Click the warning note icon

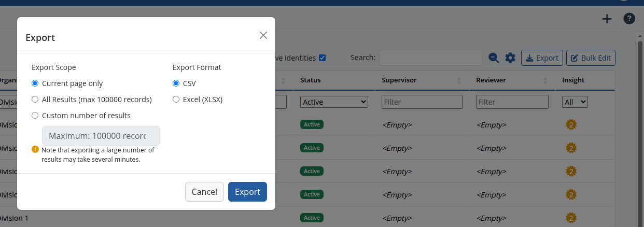(x=35, y=150)
